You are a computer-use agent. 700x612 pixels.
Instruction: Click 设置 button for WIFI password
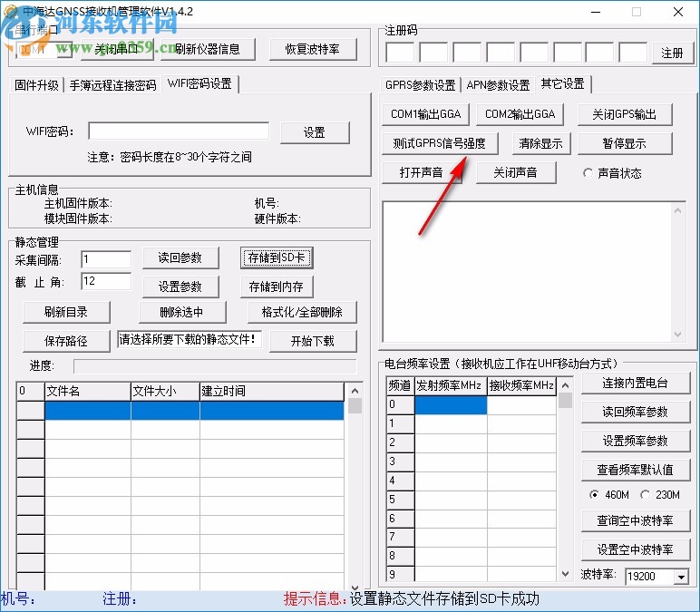(315, 132)
